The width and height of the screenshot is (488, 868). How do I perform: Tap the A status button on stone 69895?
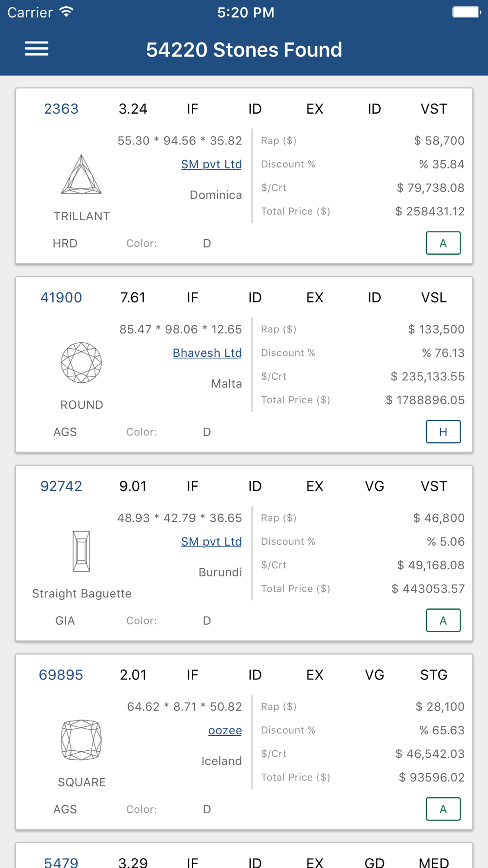443,809
